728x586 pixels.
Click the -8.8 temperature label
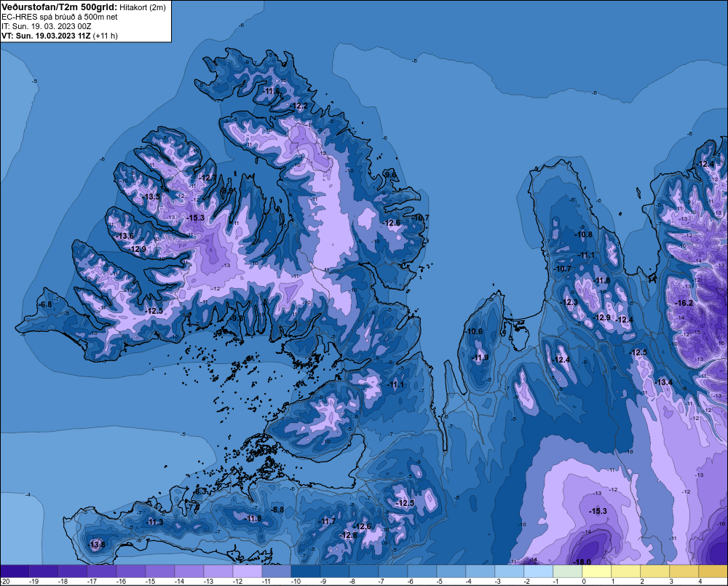click(x=277, y=510)
